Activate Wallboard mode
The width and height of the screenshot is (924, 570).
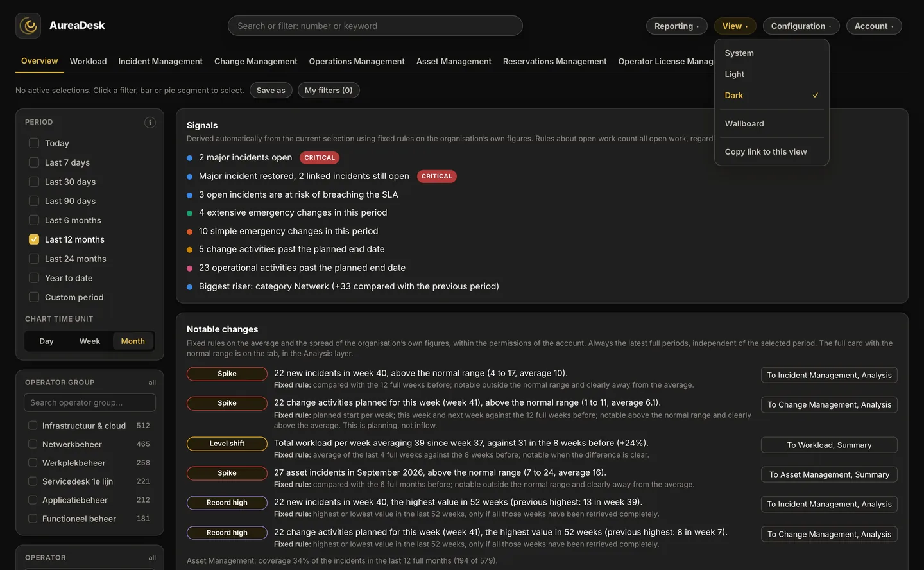(771, 124)
